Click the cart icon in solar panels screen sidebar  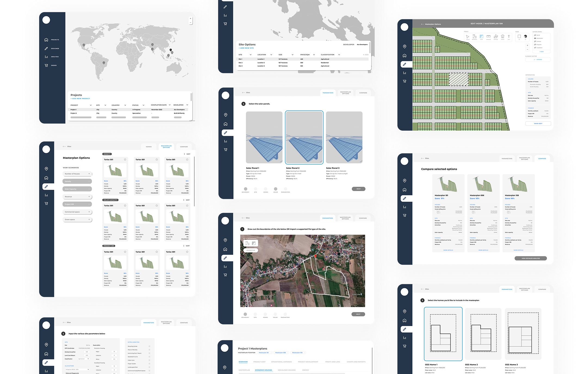[225, 149]
